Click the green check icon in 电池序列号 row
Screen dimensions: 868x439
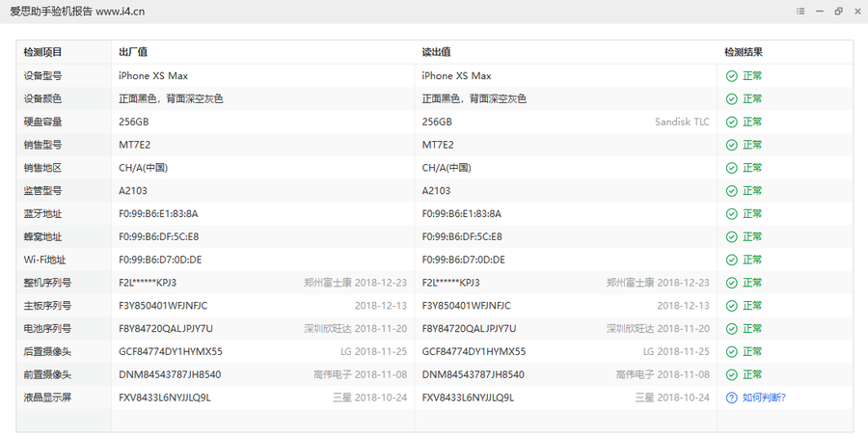point(732,329)
